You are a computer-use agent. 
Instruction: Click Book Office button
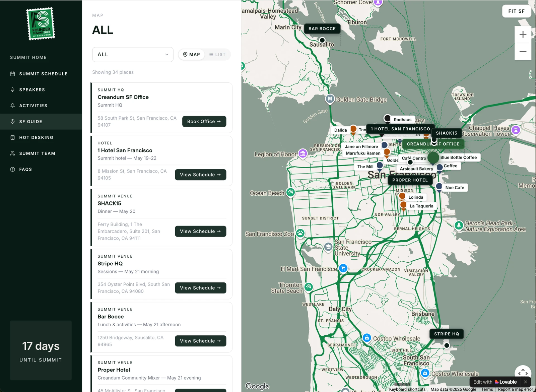click(x=204, y=122)
